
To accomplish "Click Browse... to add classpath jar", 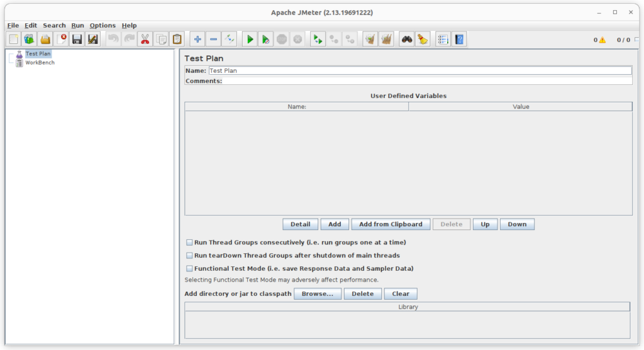I will 318,294.
